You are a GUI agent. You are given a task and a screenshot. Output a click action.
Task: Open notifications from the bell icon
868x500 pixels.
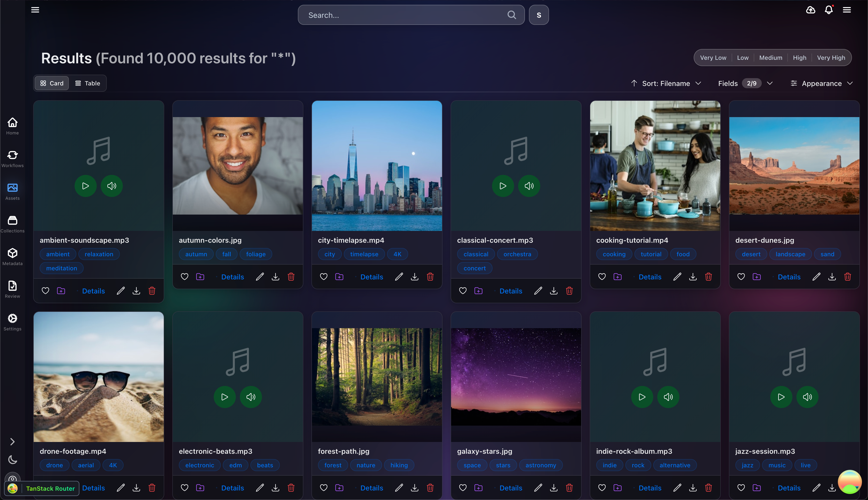[829, 10]
